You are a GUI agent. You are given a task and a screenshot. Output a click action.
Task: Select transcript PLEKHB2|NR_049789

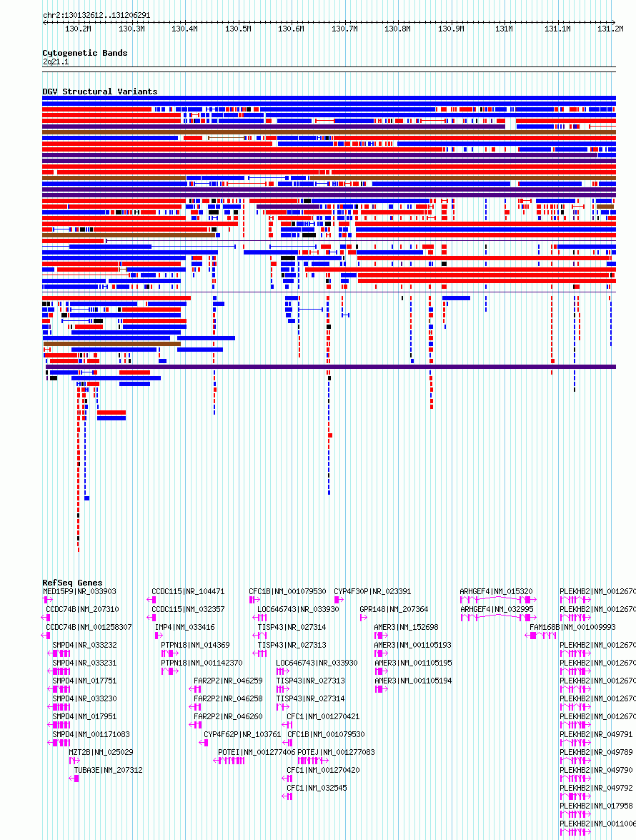tap(597, 752)
